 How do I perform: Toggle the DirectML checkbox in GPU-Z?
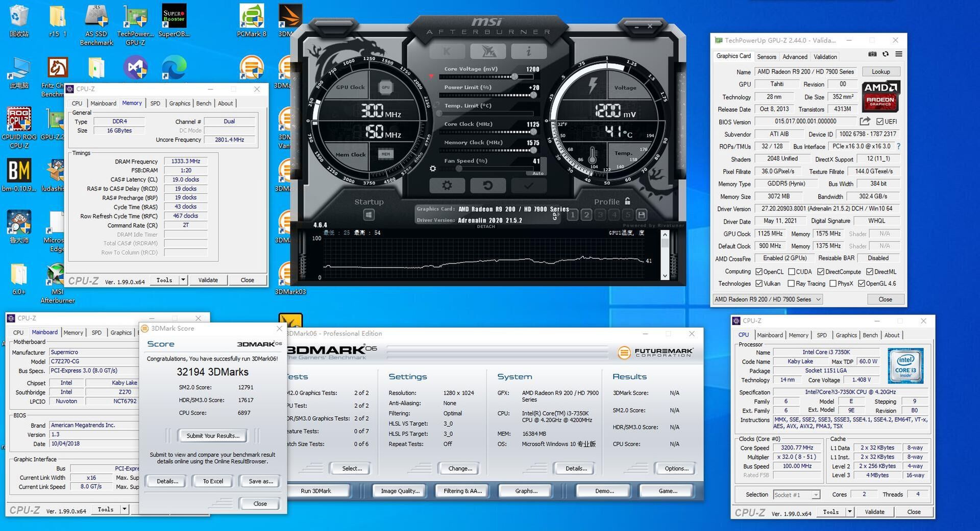point(870,272)
